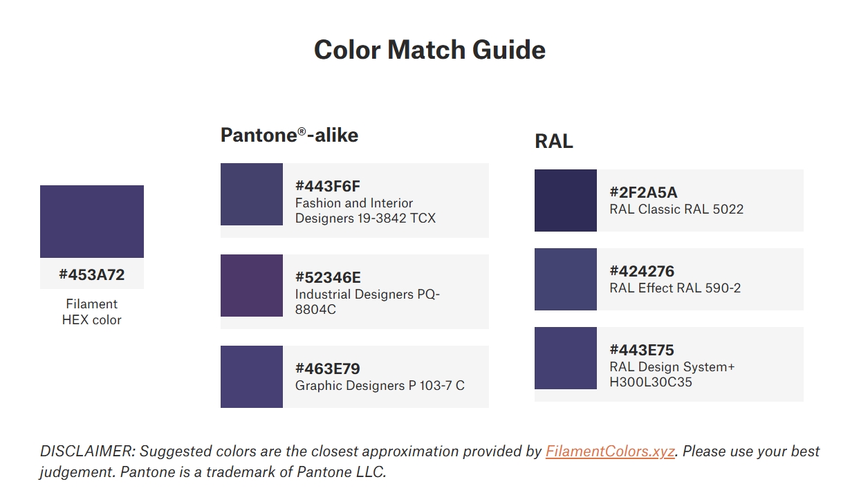Click the Graphic Designers P 103-7 C text

[380, 386]
